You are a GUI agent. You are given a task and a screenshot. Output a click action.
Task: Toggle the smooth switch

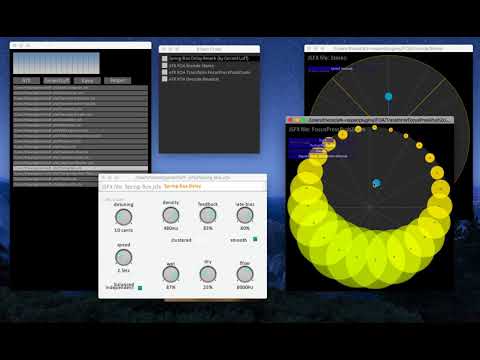(255, 239)
